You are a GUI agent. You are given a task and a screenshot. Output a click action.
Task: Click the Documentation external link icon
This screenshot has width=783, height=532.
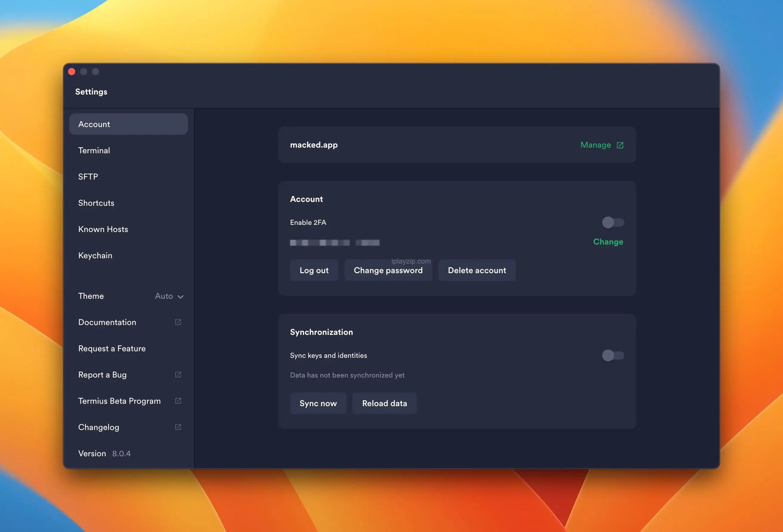click(178, 322)
